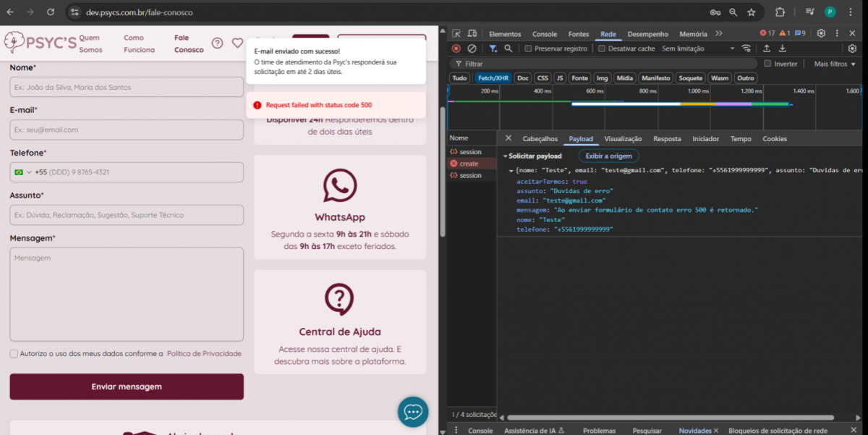Accept the privacy policy authorization checkbox
The height and width of the screenshot is (435, 868).
[14, 354]
